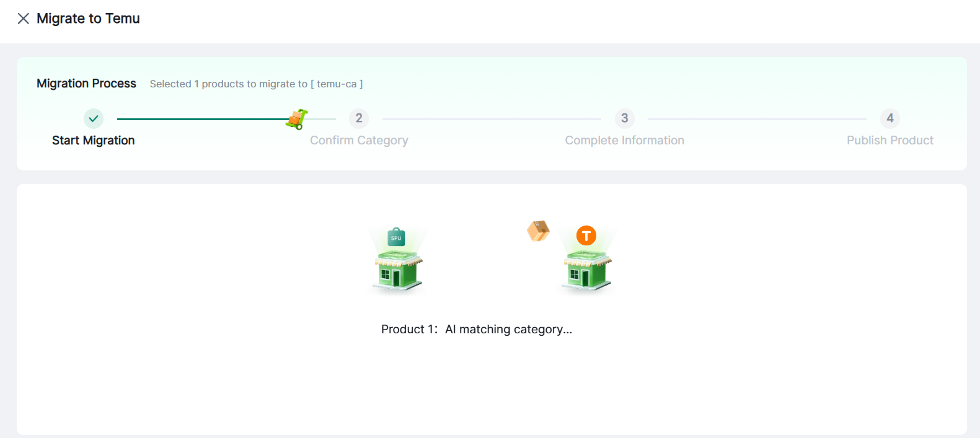Click the flying cardboard package icon

tap(538, 231)
